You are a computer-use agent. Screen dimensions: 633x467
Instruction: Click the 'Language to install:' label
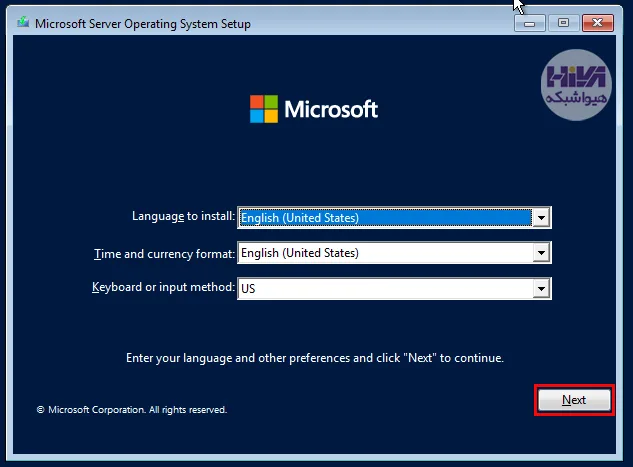[183, 216]
